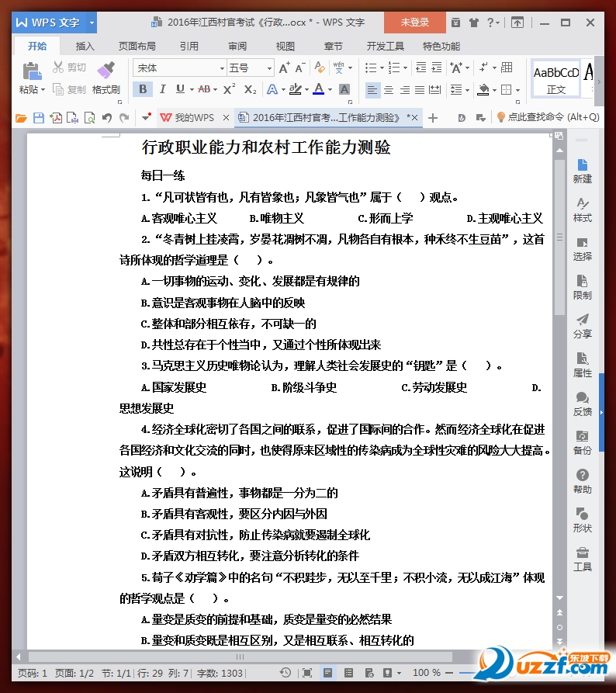The width and height of the screenshot is (616, 693).
Task: Expand underline style dropdown arrow
Action: pyautogui.click(x=192, y=90)
